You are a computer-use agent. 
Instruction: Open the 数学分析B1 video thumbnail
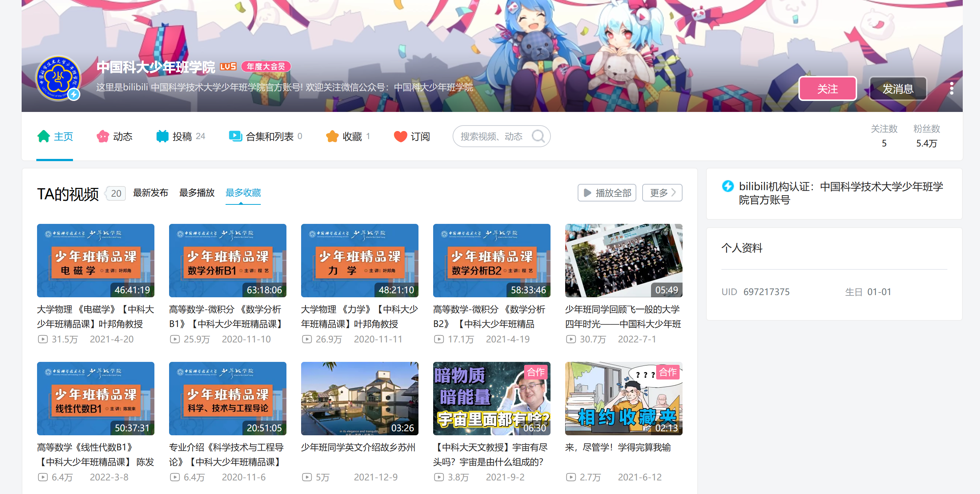tap(227, 260)
